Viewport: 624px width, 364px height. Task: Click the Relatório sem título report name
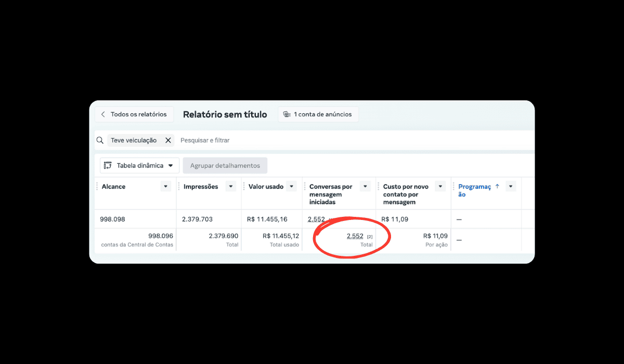pyautogui.click(x=225, y=114)
